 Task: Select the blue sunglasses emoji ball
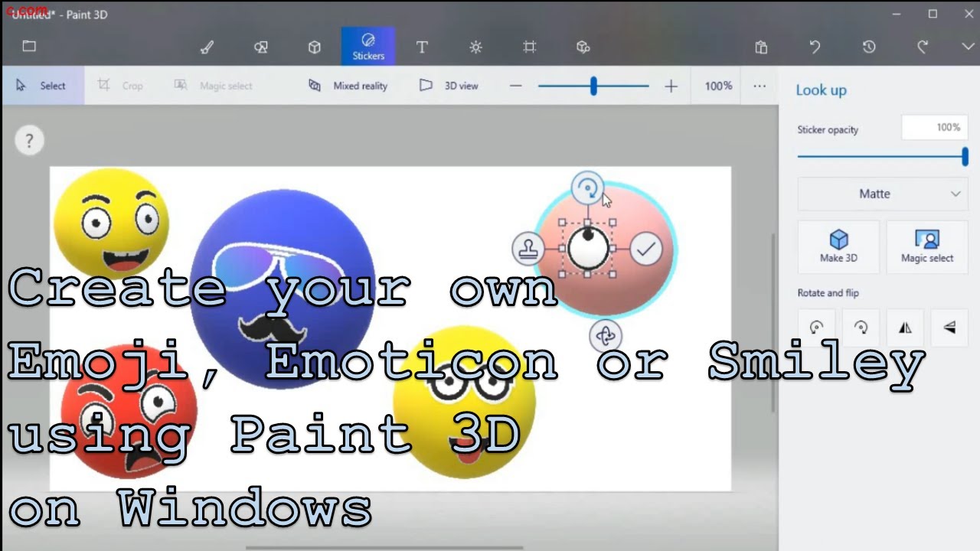pos(282,289)
